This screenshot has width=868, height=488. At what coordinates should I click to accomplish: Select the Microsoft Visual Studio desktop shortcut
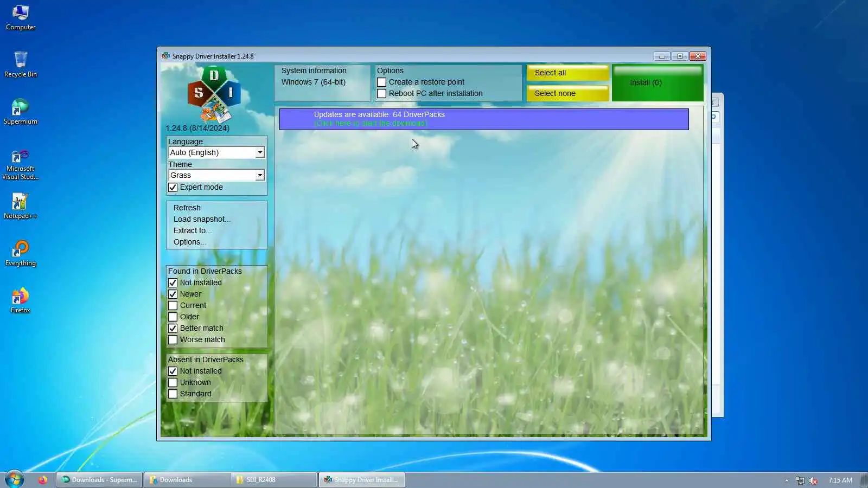pos(21,164)
